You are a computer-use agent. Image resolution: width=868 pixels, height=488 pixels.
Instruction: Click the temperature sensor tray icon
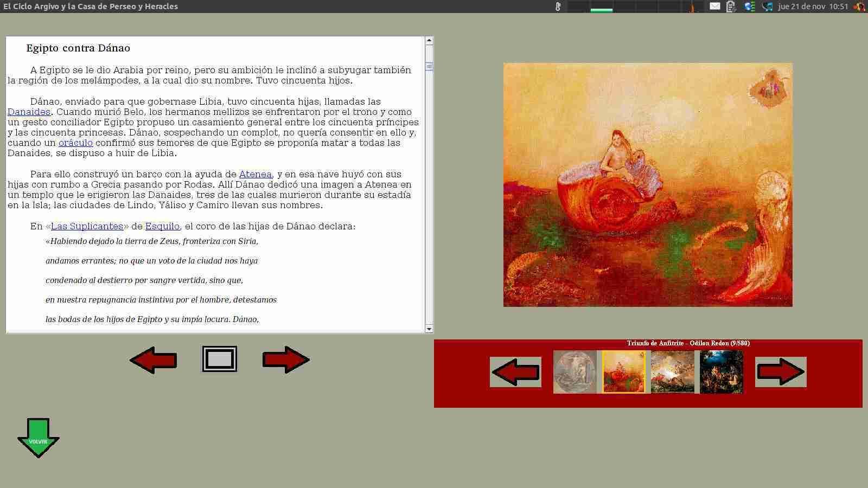[558, 7]
